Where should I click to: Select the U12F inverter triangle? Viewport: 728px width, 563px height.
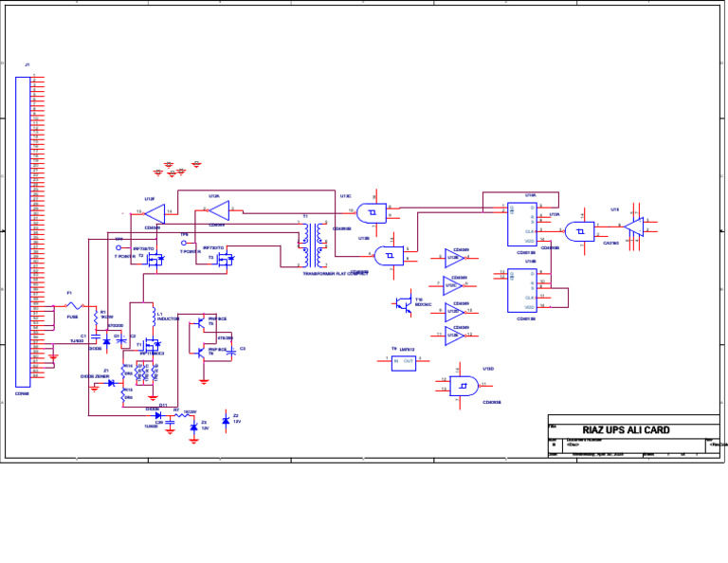pos(155,213)
